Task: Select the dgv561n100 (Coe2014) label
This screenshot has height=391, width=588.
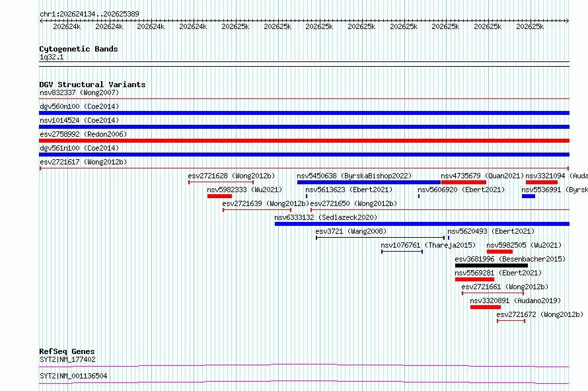Action: pyautogui.click(x=79, y=148)
